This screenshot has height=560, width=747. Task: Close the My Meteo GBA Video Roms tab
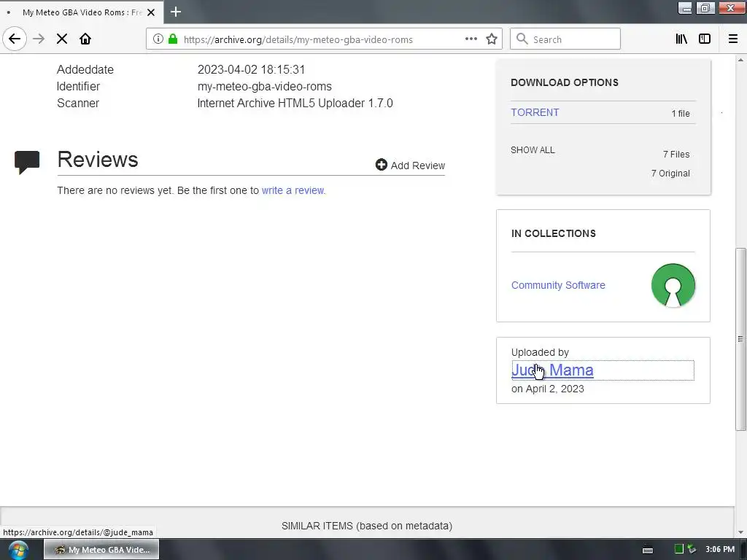tap(151, 12)
